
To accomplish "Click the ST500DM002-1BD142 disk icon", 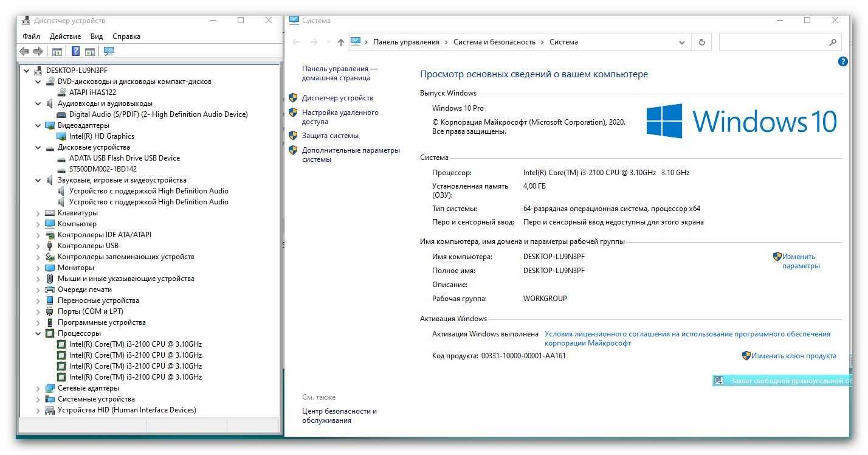I will pyautogui.click(x=61, y=169).
